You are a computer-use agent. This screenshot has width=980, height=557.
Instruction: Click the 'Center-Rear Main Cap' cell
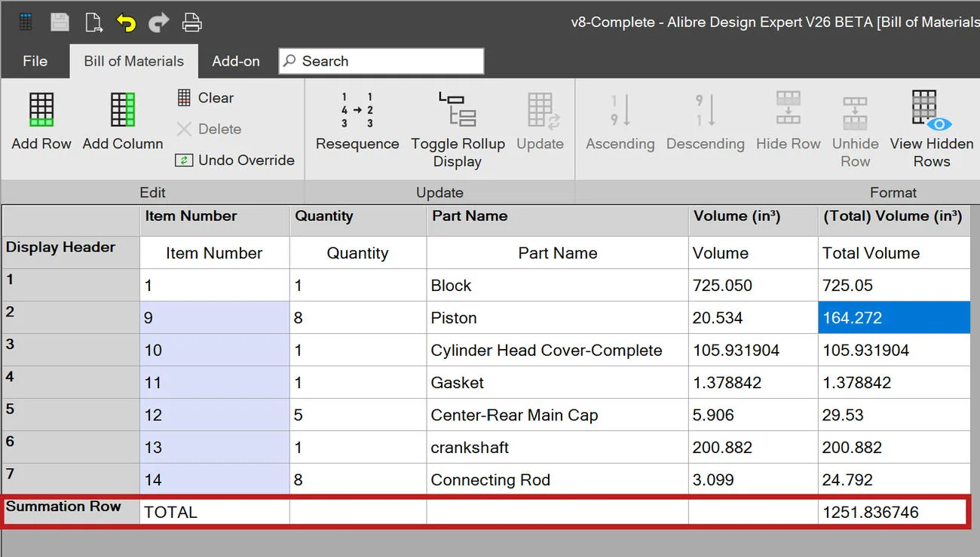(558, 415)
